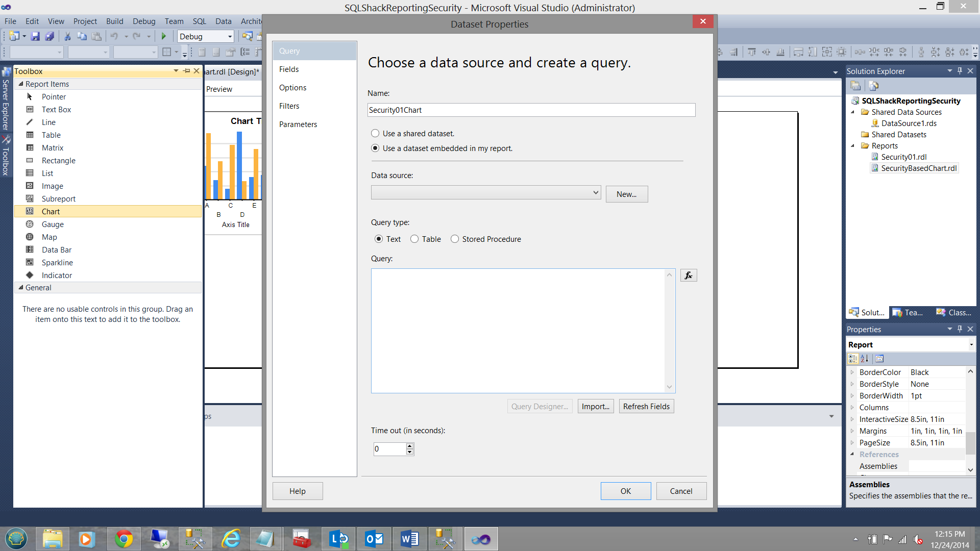Image resolution: width=980 pixels, height=551 pixels.
Task: Select the Gauge item in Toolbox
Action: pyautogui.click(x=53, y=224)
